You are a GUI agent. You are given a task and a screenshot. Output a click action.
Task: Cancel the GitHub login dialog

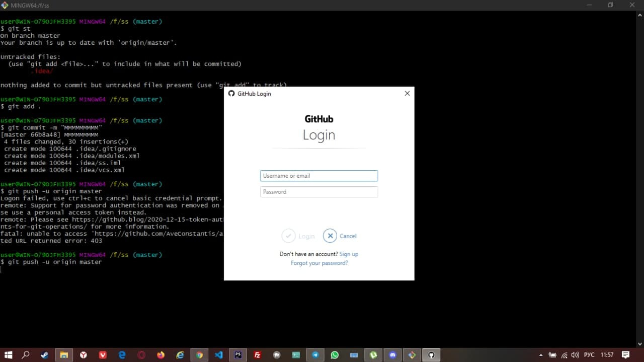point(340,236)
